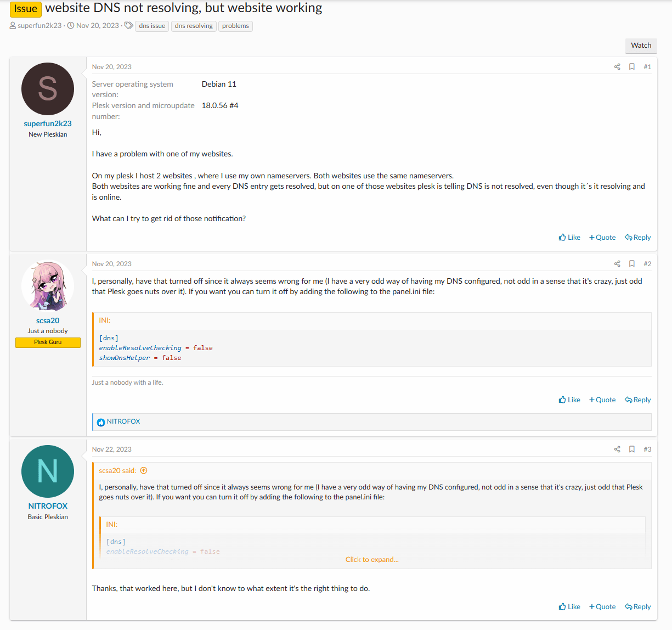Expand the quoted post with Click to expand
This screenshot has width=672, height=630.
point(372,560)
